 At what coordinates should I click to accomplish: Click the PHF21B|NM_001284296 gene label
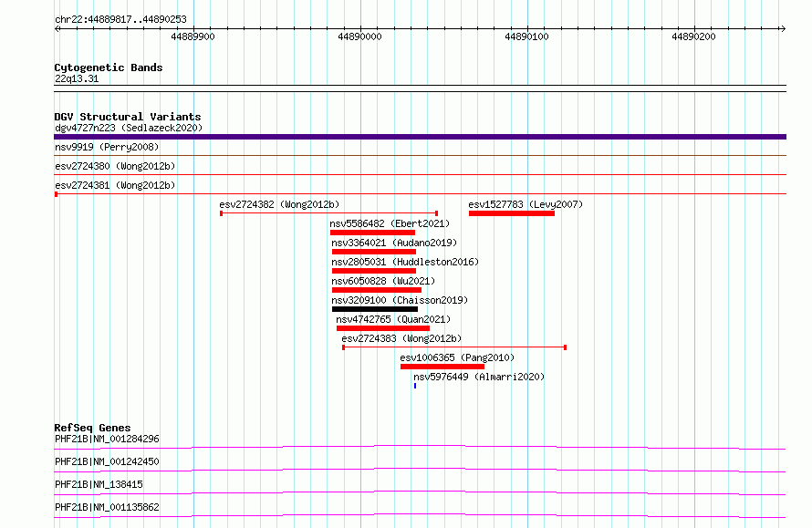click(107, 439)
